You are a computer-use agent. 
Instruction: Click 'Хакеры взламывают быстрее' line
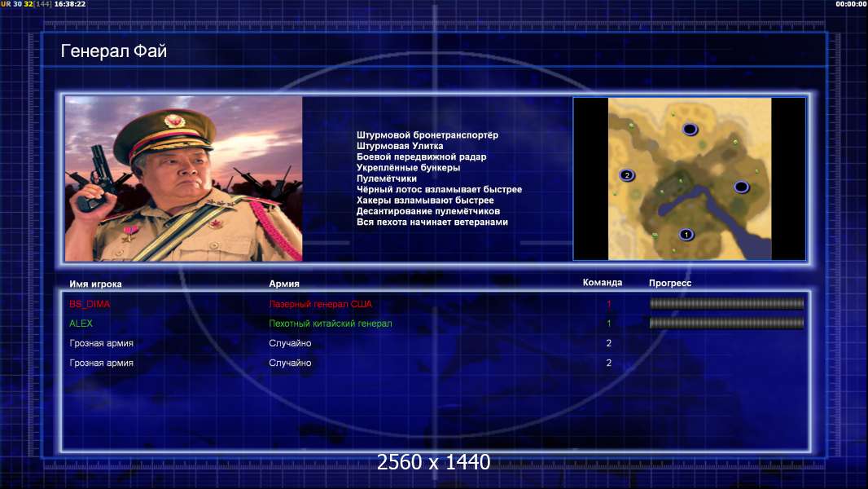pyautogui.click(x=425, y=200)
